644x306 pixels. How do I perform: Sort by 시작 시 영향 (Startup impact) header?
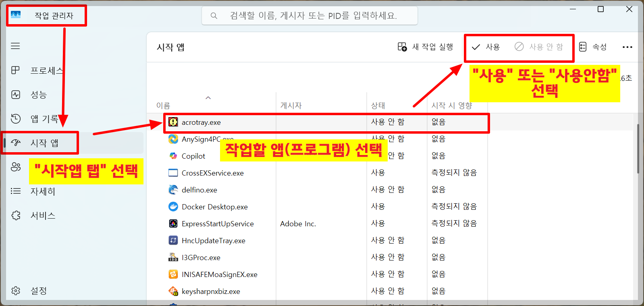(x=452, y=105)
